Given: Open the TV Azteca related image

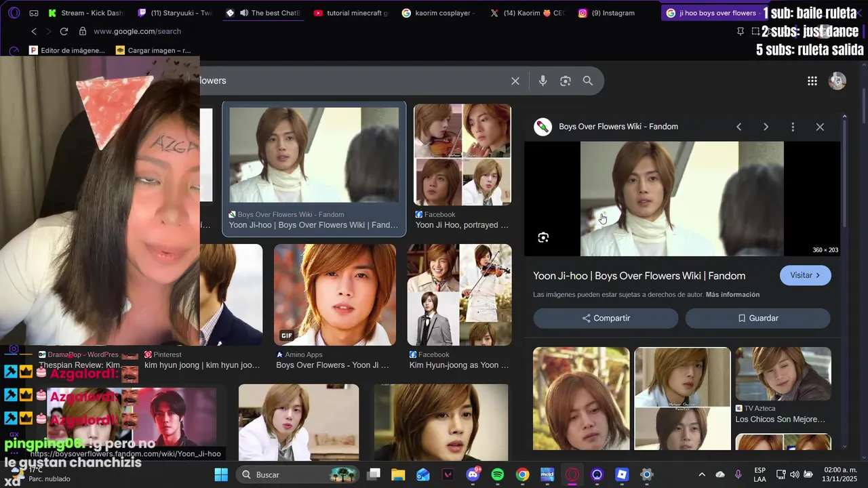Looking at the screenshot, I should point(783,374).
